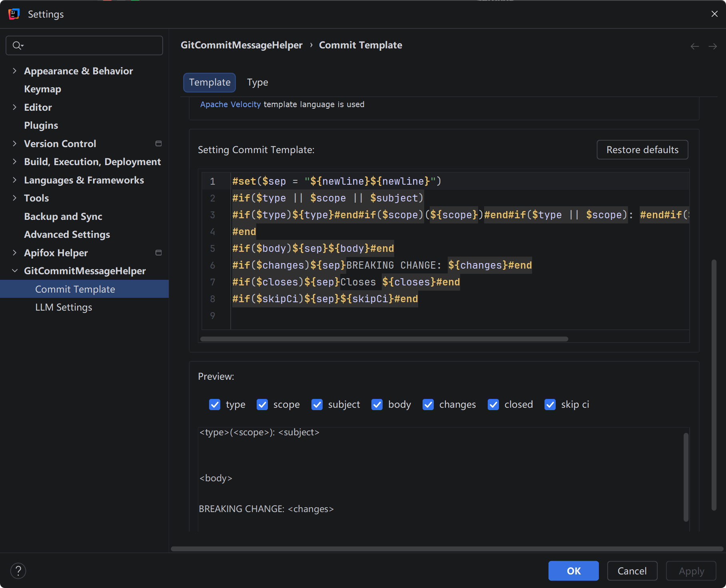Click the search magnifier icon in settings
This screenshot has width=726, height=588.
point(17,46)
